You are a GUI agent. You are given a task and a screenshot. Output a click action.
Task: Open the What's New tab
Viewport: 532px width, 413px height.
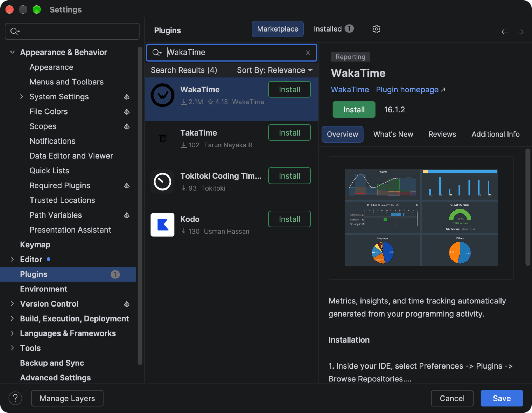(x=393, y=134)
